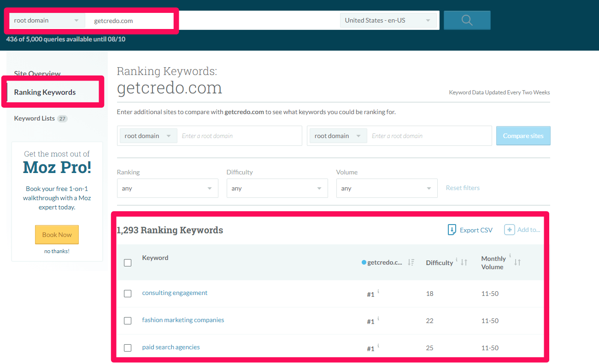Click difficulty value 25

(x=430, y=348)
